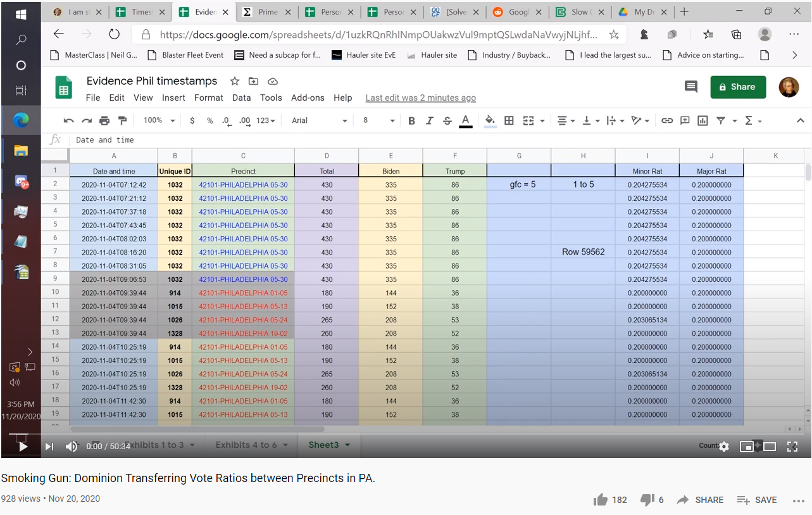Open the Text wrapping dropdown
The width and height of the screenshot is (812, 515).
[615, 120]
